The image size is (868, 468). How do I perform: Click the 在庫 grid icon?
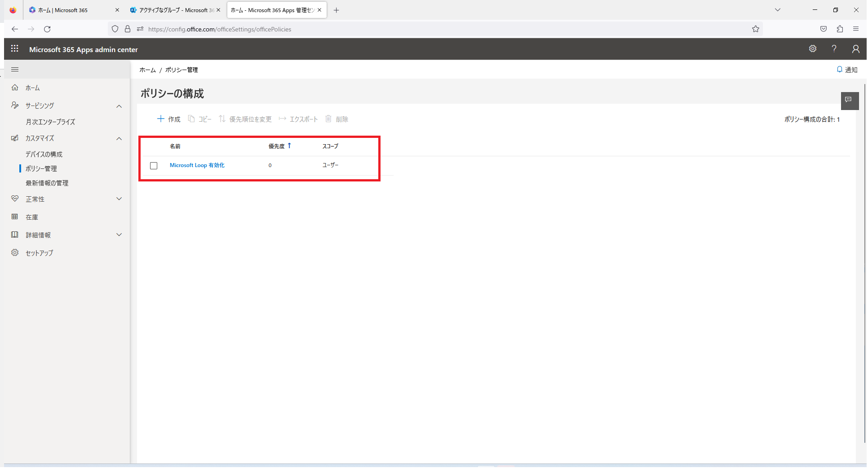coord(15,216)
